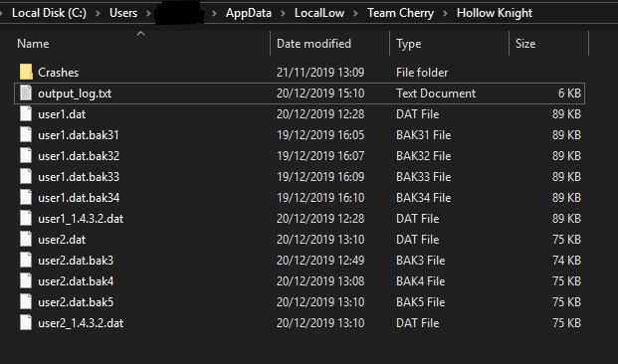This screenshot has height=364, width=618.
Task: Click the BAK32 File type cell
Action: point(424,156)
